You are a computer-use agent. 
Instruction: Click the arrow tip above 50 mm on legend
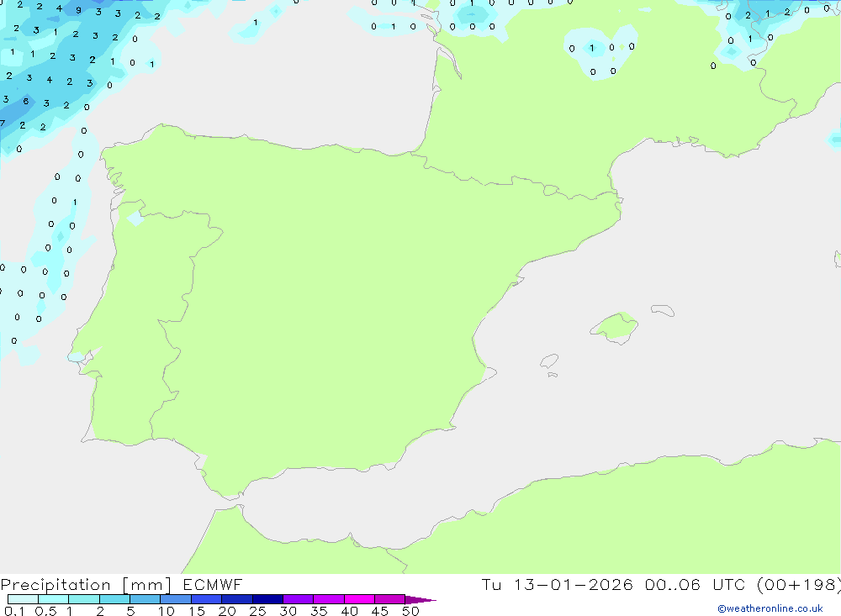tap(421, 600)
